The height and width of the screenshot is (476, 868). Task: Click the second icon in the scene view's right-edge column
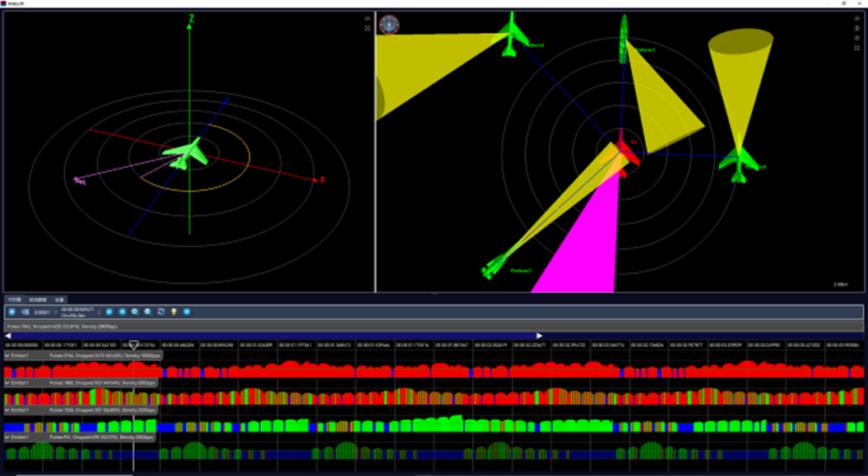(x=857, y=28)
